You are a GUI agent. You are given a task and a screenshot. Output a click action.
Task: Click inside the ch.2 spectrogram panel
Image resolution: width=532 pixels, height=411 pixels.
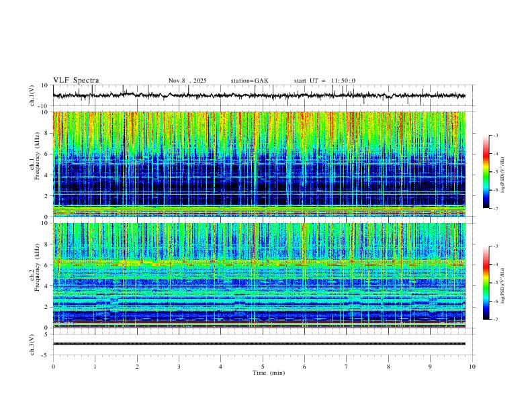coord(259,275)
